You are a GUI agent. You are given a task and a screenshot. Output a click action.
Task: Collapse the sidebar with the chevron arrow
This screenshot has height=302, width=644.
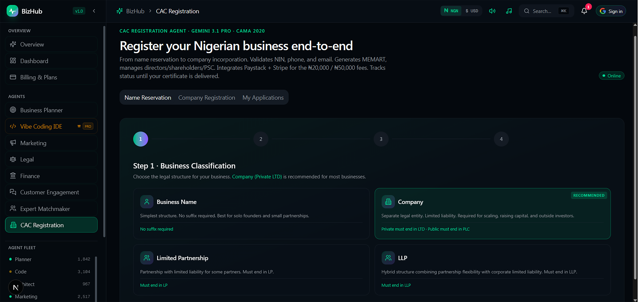click(x=94, y=11)
